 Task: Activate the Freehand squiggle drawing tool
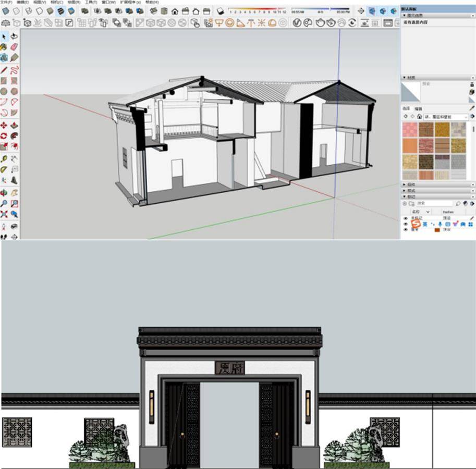[14, 69]
